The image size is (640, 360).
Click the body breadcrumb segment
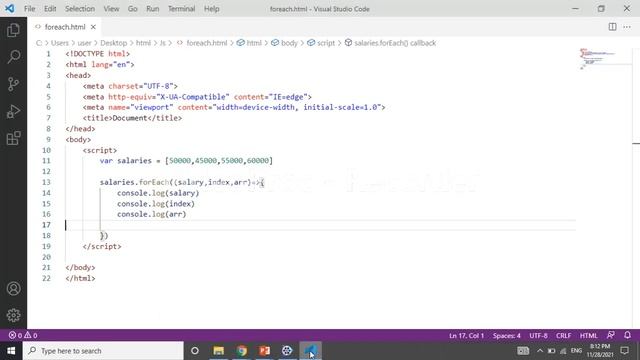284,43
